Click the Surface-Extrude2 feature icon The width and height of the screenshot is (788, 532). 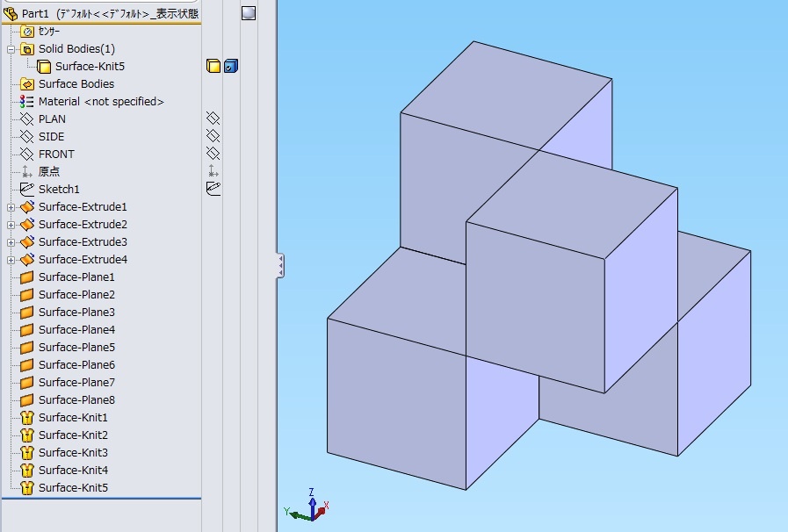pos(27,225)
